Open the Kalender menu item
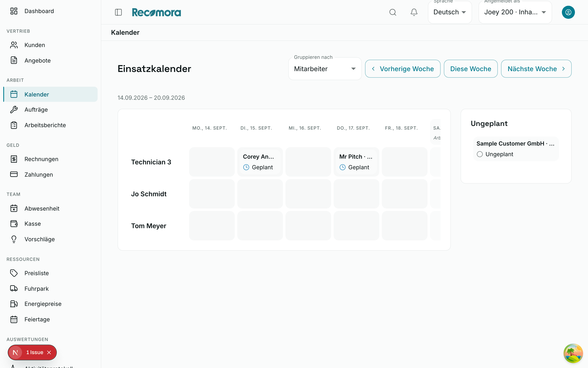 51,94
